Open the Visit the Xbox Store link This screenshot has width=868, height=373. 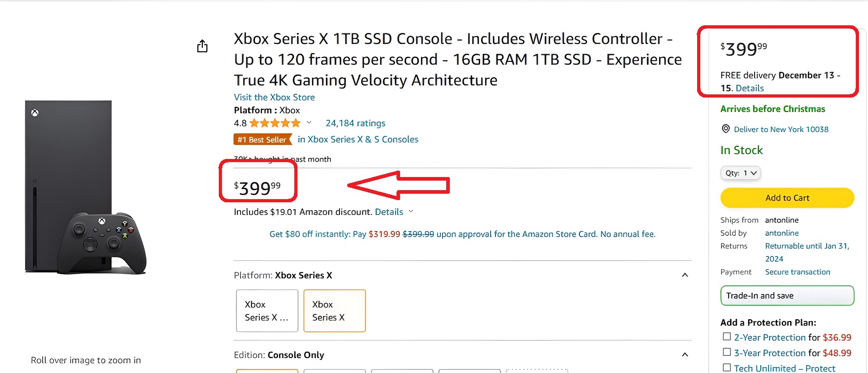click(274, 97)
